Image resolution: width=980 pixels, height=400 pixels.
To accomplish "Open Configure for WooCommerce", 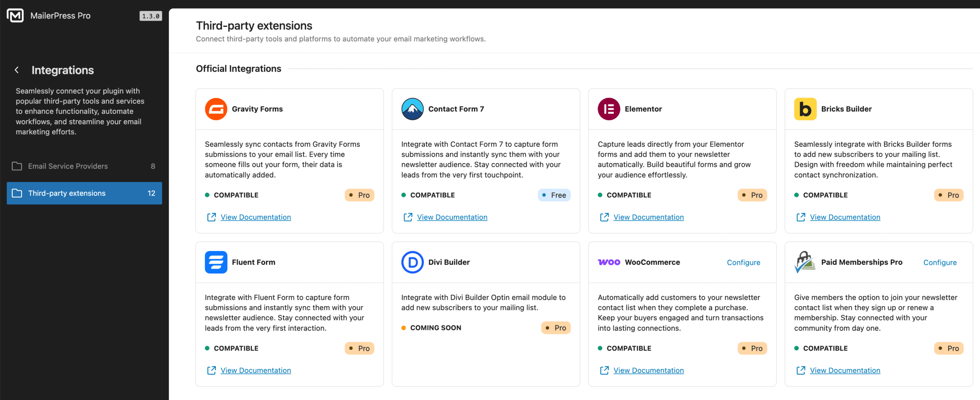I will point(743,262).
